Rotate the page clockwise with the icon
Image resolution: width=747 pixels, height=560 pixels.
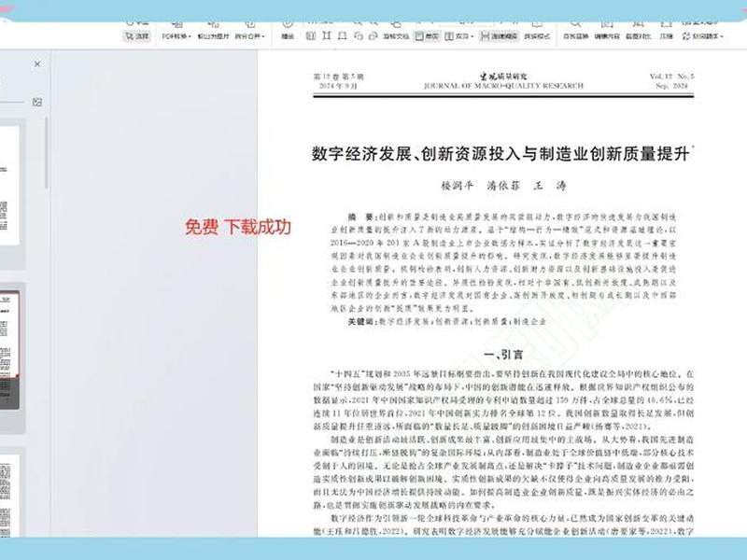coord(373,35)
